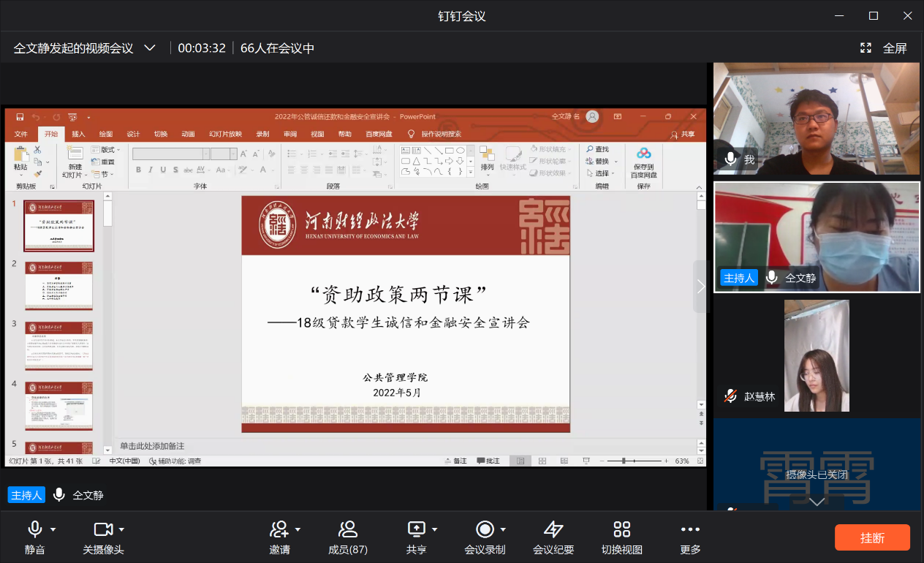The image size is (924, 563).
Task: Expand the 共享 dropdown arrow in meeting bar
Action: coord(434,529)
